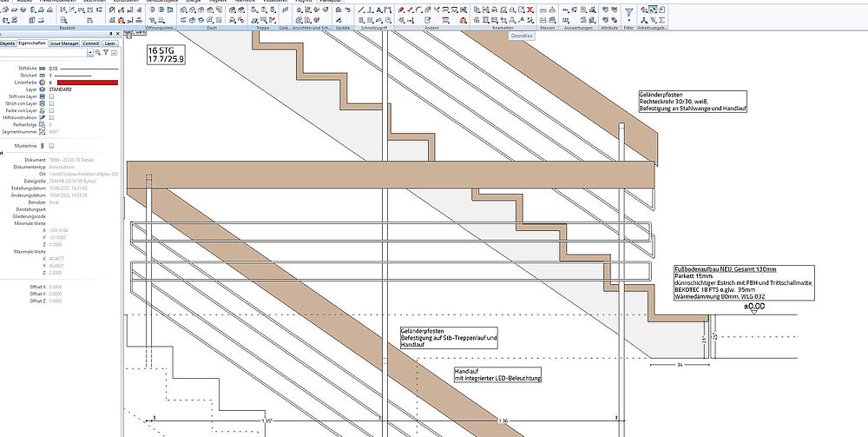Open the Connect tab in side panel
This screenshot has height=437, width=868.
90,43
